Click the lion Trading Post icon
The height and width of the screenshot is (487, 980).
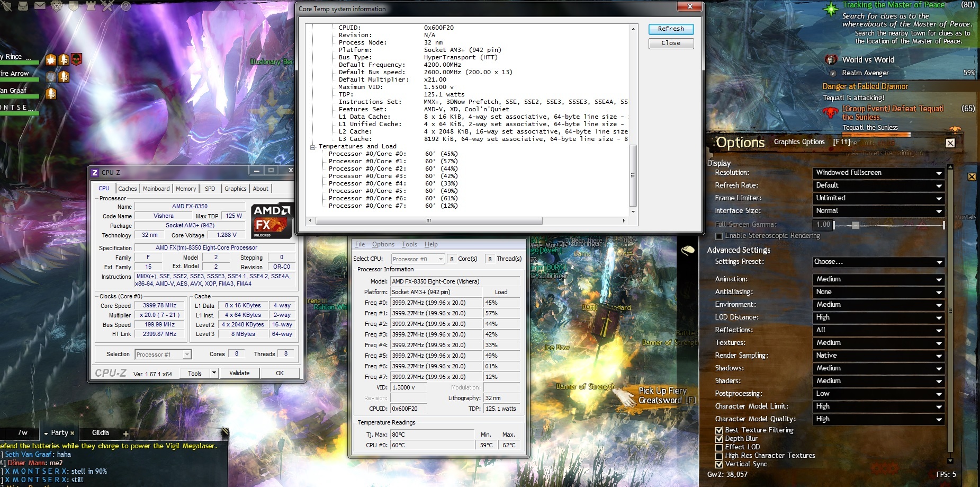57,6
